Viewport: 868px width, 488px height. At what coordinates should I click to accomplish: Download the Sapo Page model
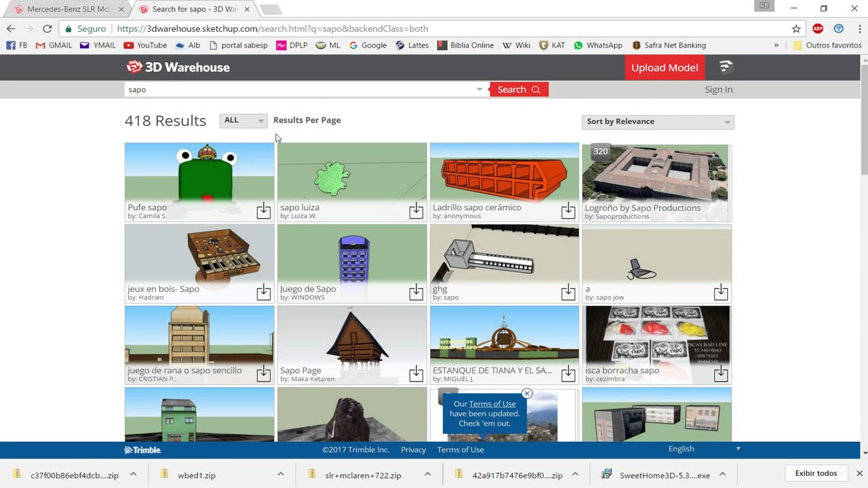point(416,373)
